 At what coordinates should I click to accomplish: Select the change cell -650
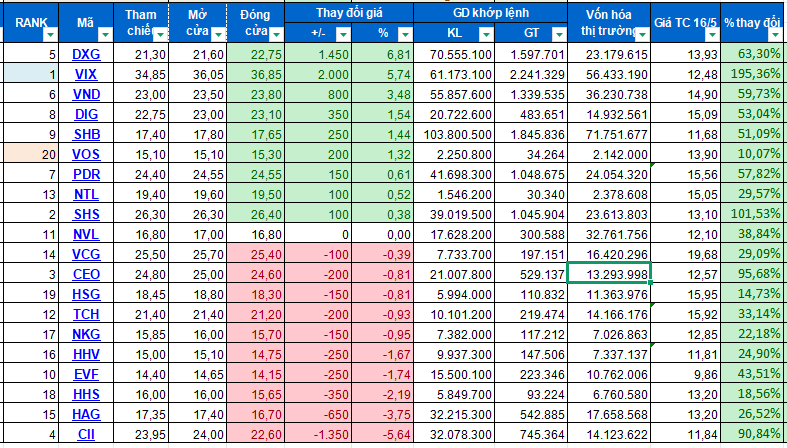318,414
